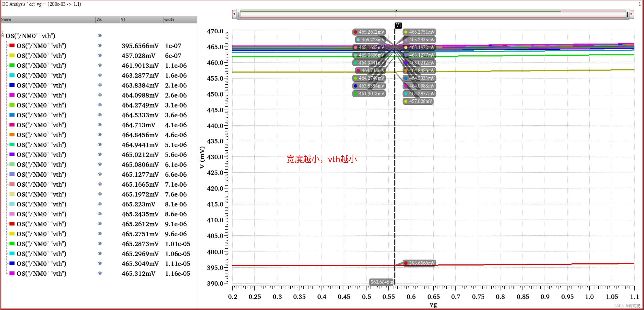The width and height of the screenshot is (644, 310).
Task: Click right handle of the range slider
Action: pos(628,14)
